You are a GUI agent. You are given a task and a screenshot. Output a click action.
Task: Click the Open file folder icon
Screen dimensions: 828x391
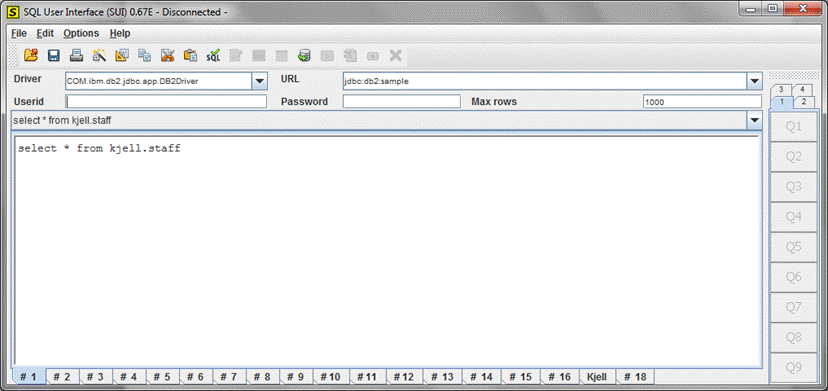coord(31,55)
